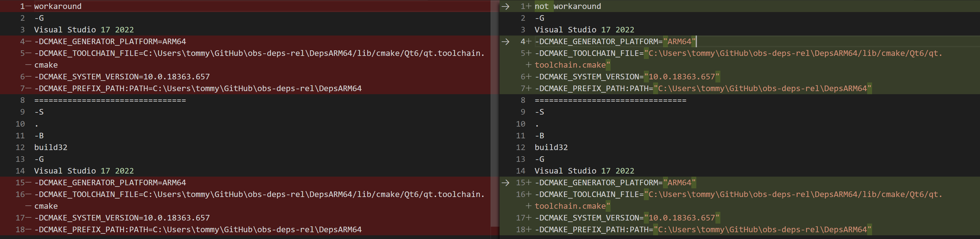Click added line 17 quoted DCMAKE_SYSTEM_VERSION entry
The image size is (980, 239).
point(627,218)
